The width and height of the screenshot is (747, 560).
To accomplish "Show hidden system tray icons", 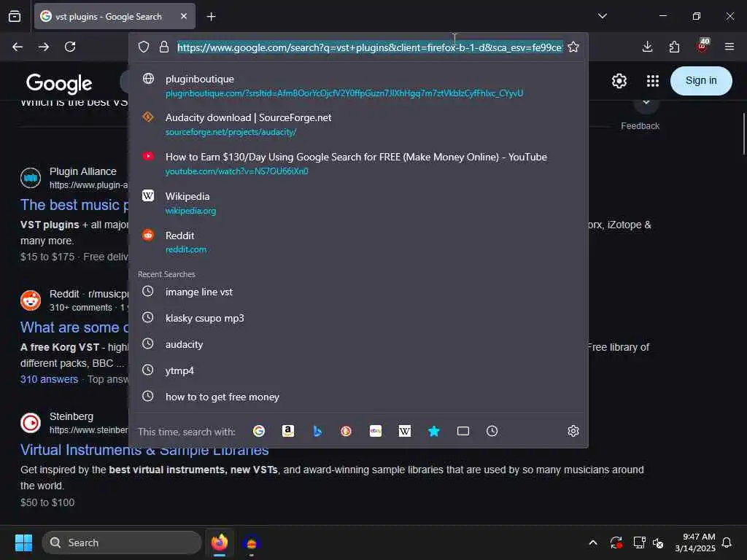I will click(592, 542).
